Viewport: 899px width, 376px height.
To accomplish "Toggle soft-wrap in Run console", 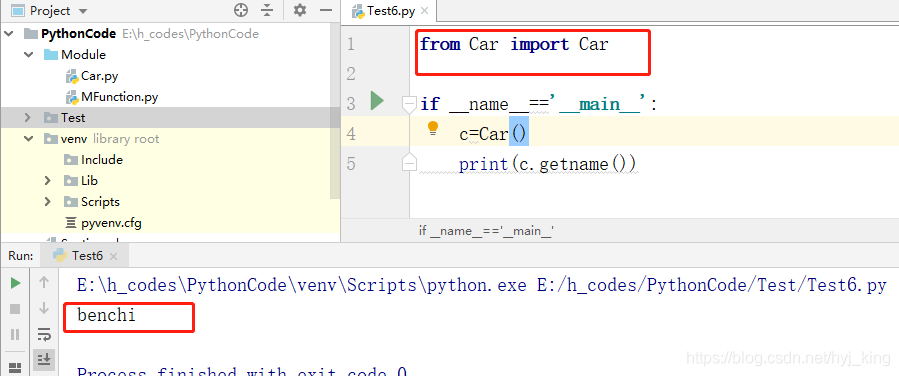I will (44, 334).
